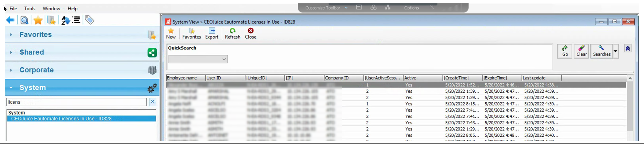Open the folder with star favorites icon
Image resolution: width=644 pixels, height=144 pixels.
pyautogui.click(x=51, y=20)
